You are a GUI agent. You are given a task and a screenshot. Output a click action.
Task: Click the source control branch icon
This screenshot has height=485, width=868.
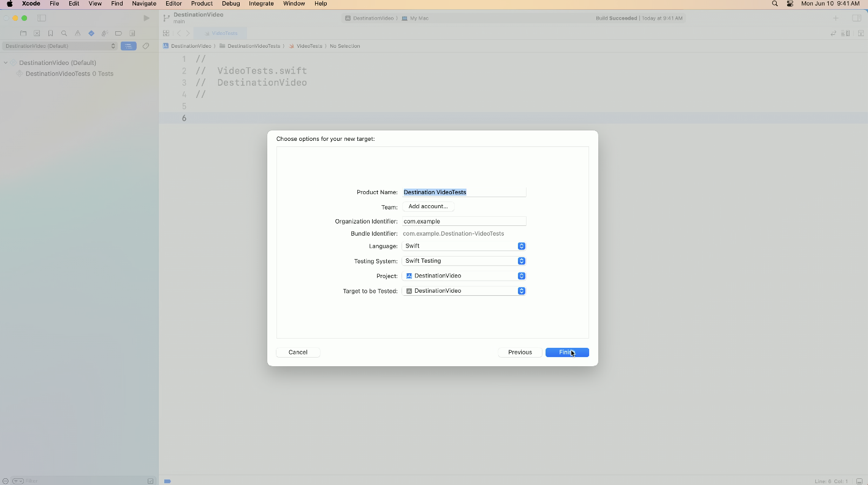pos(166,18)
